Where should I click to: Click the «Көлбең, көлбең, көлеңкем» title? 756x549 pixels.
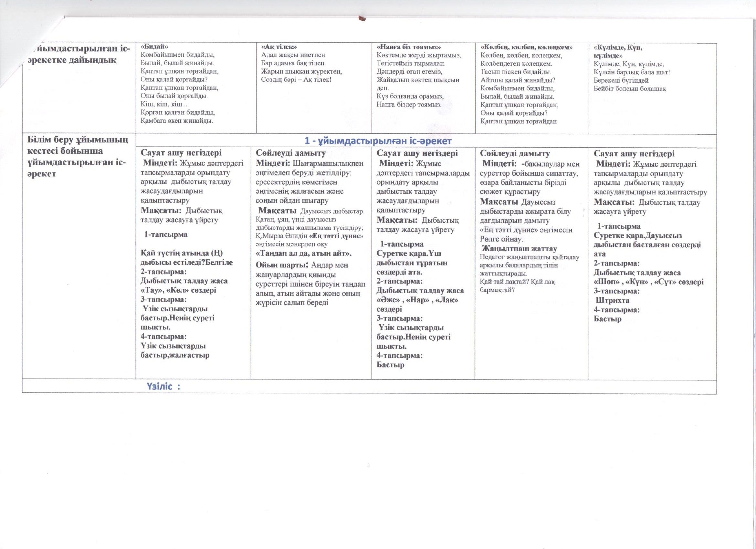(x=526, y=47)
